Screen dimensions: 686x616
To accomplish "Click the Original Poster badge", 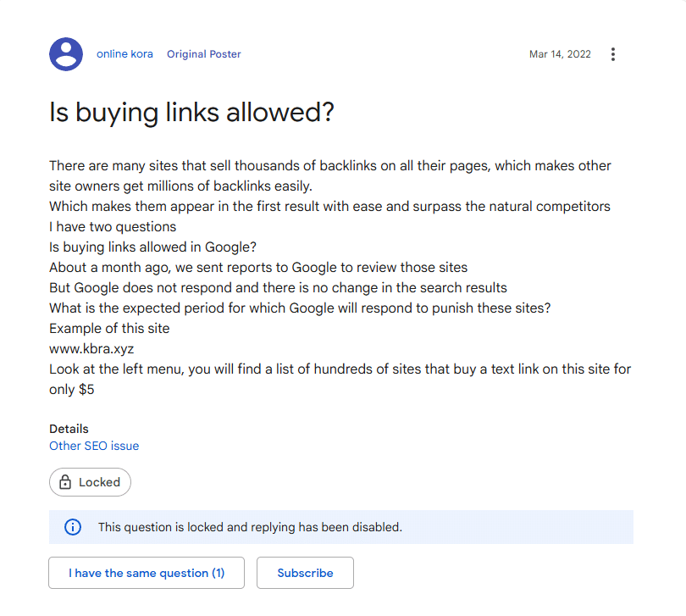I will (203, 54).
